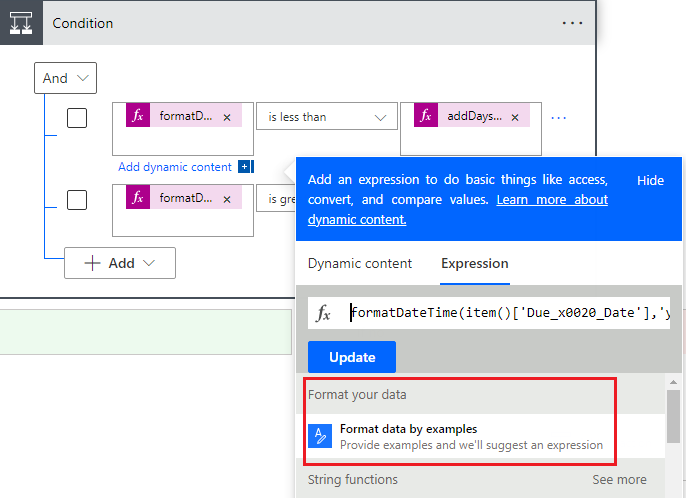Click fx icon of first formatD... token

pyautogui.click(x=138, y=115)
